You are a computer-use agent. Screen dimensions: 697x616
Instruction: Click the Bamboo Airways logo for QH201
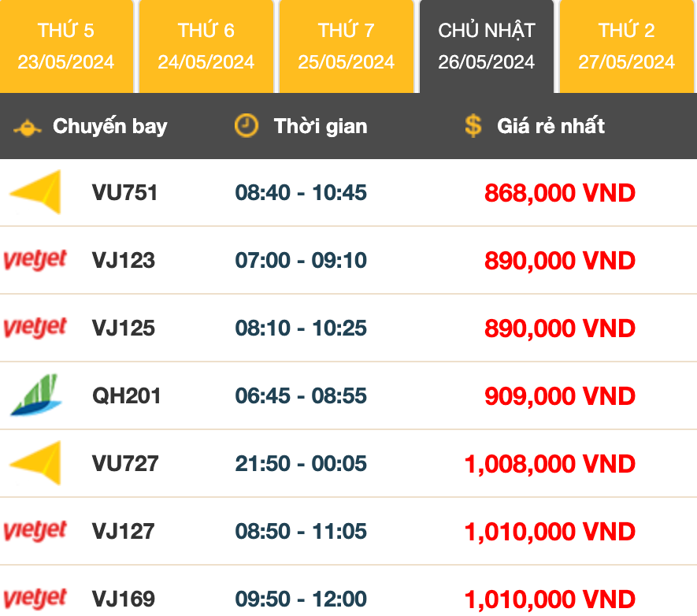pyautogui.click(x=36, y=395)
